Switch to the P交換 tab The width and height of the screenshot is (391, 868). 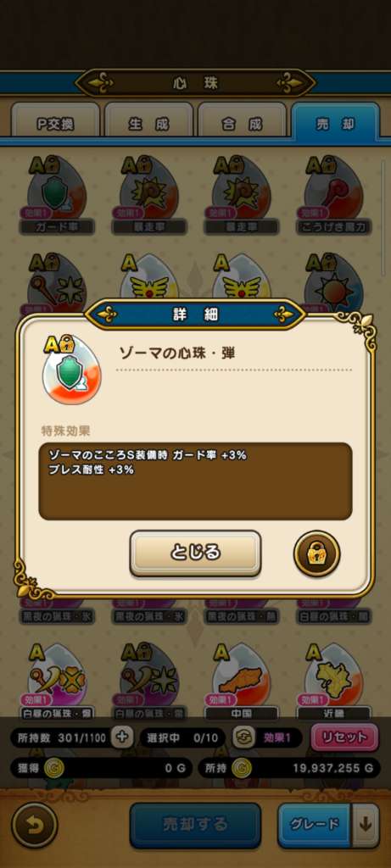point(55,124)
